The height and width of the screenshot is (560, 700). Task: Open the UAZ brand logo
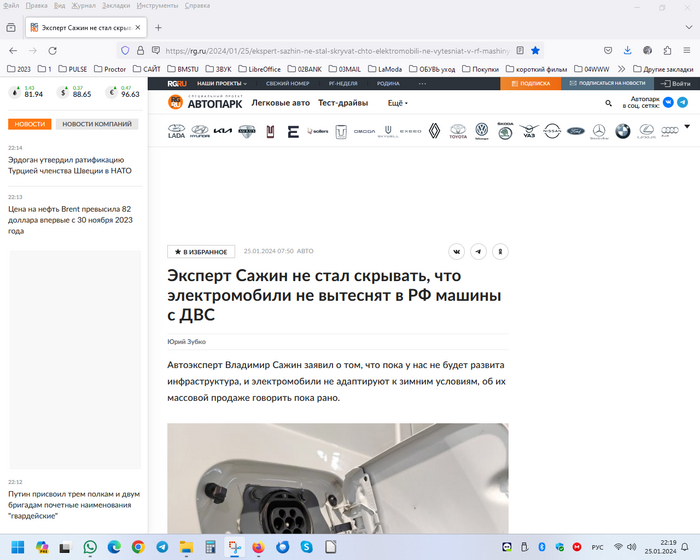tap(529, 131)
